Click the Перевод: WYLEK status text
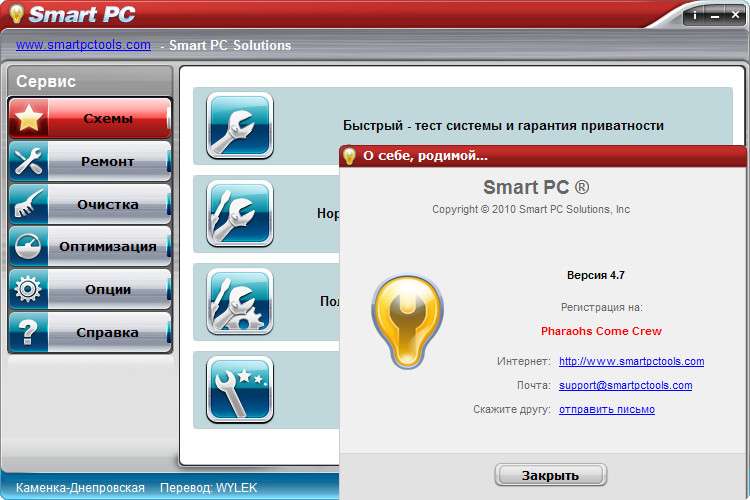This screenshot has width=750, height=500. click(208, 488)
